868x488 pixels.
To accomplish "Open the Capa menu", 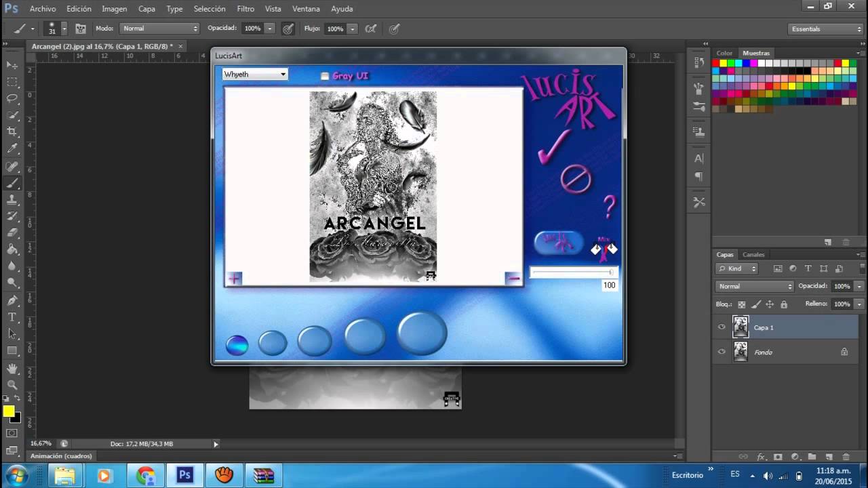I will [146, 9].
